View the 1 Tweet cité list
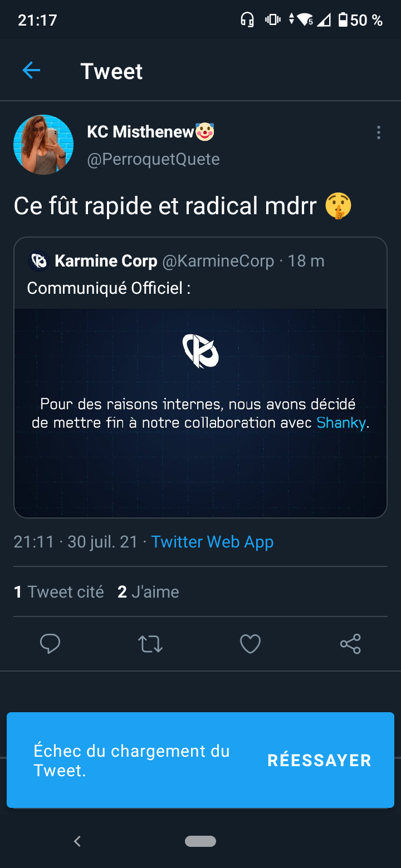The image size is (401, 868). [x=59, y=592]
